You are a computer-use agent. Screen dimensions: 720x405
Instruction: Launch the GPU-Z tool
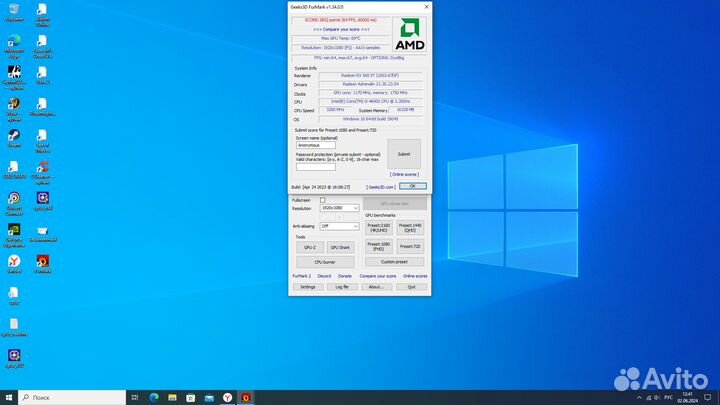pyautogui.click(x=310, y=246)
